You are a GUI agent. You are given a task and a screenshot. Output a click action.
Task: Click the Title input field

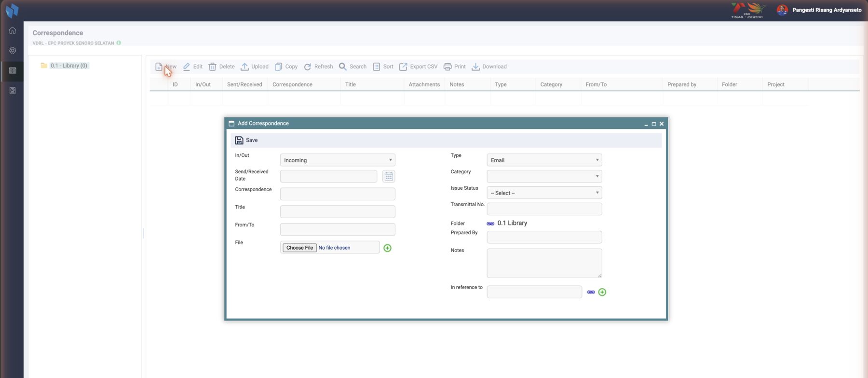pos(338,212)
